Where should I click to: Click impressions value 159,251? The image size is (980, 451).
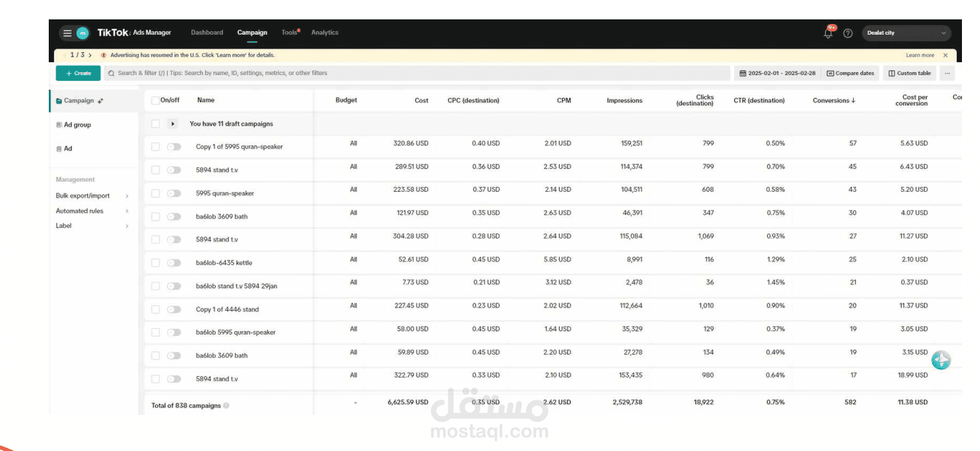(631, 144)
